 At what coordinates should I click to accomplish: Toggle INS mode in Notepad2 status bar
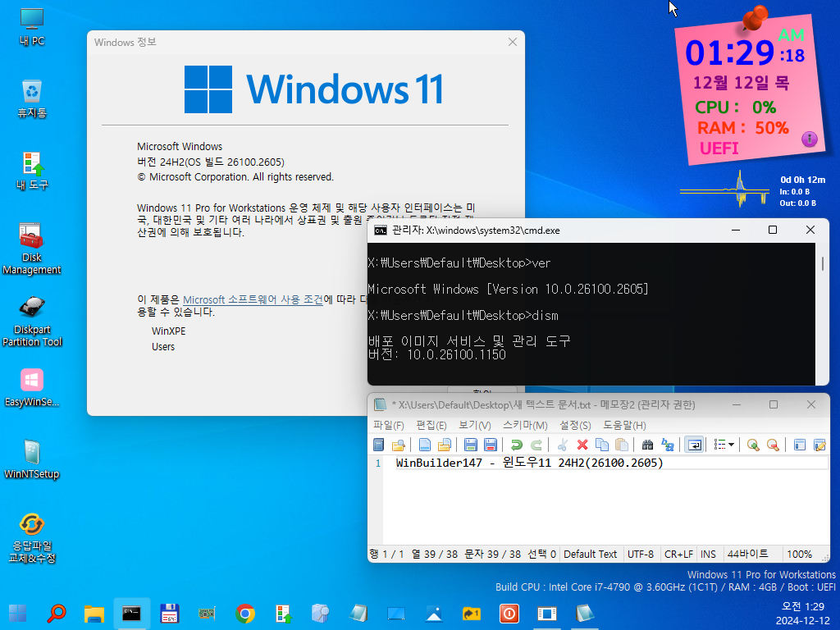coord(708,554)
